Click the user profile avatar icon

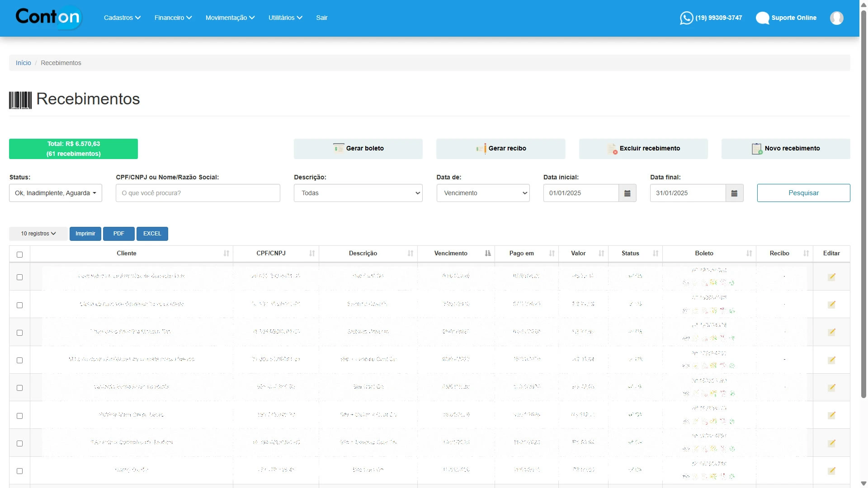(x=836, y=18)
